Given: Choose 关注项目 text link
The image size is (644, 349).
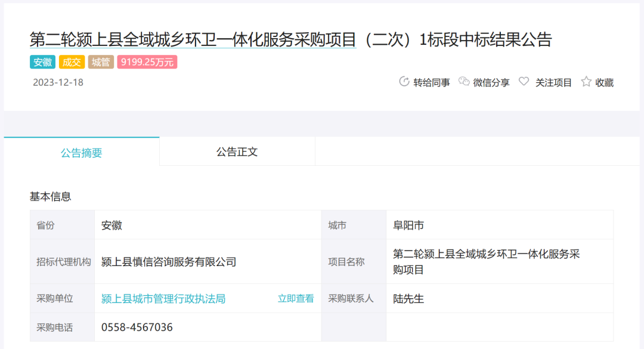Looking at the screenshot, I should click(x=553, y=82).
